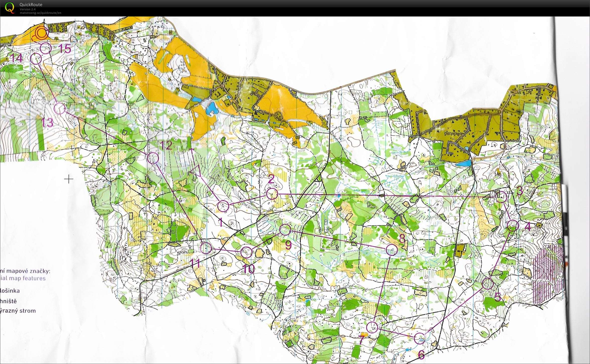Click the control circle for control 12

coord(153,158)
